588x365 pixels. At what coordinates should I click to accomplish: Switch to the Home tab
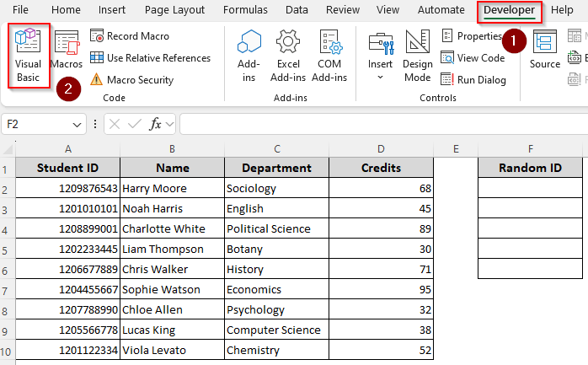(66, 10)
